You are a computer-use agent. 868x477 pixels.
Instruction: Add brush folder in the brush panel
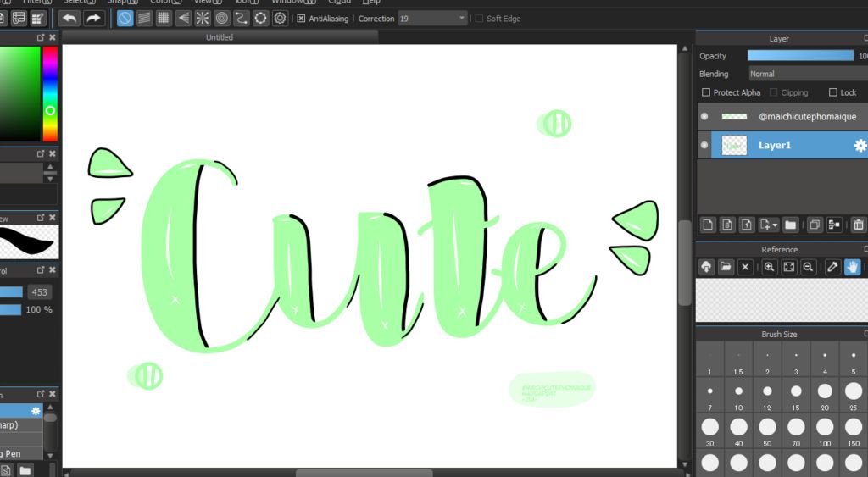tap(25, 471)
